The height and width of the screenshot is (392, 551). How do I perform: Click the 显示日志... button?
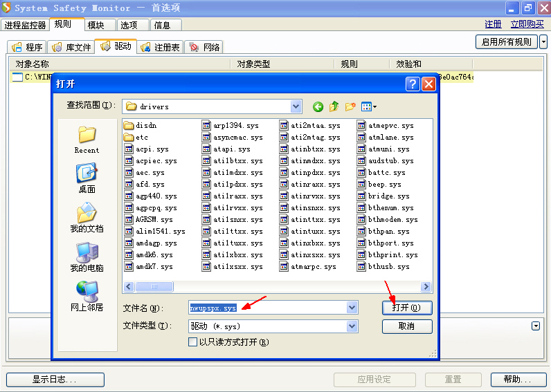point(55,380)
